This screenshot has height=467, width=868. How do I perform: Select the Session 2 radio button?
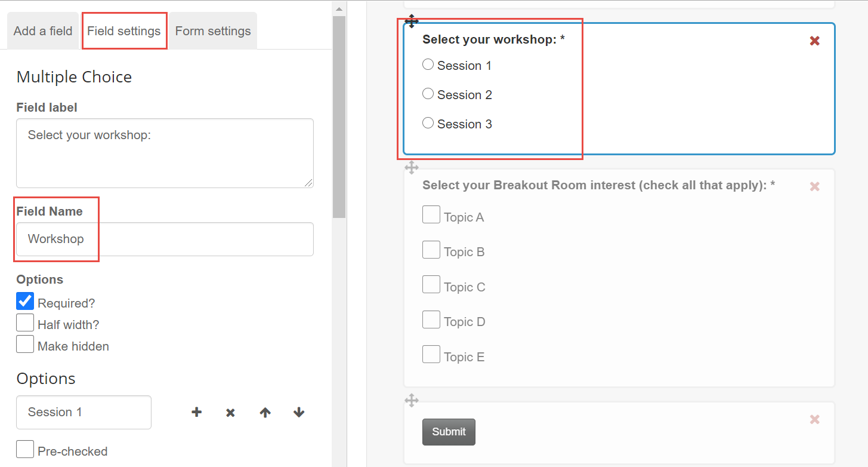point(428,94)
